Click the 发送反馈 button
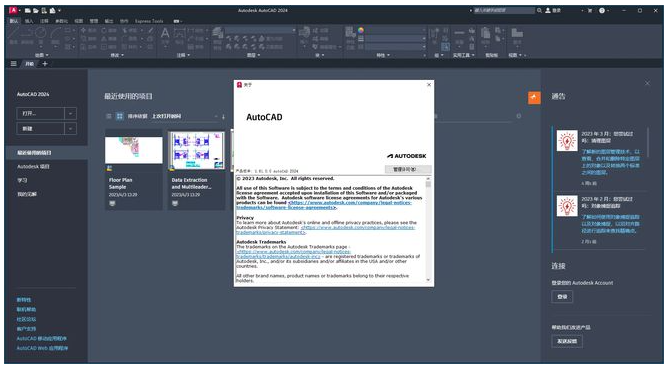Viewport: 668px width, 367px height. 567,341
